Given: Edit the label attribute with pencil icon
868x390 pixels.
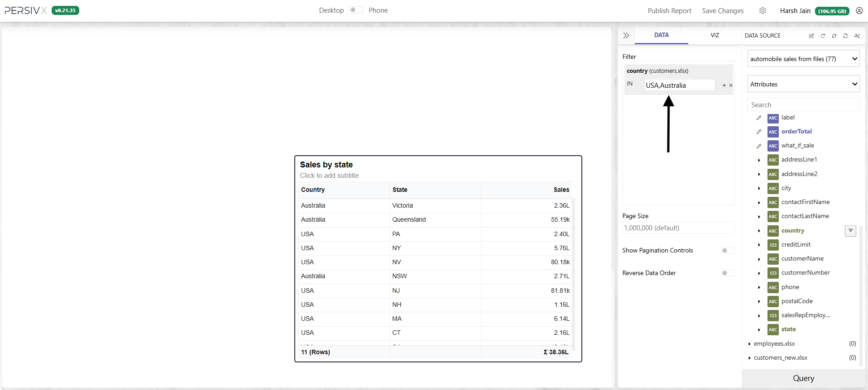Looking at the screenshot, I should tap(759, 118).
